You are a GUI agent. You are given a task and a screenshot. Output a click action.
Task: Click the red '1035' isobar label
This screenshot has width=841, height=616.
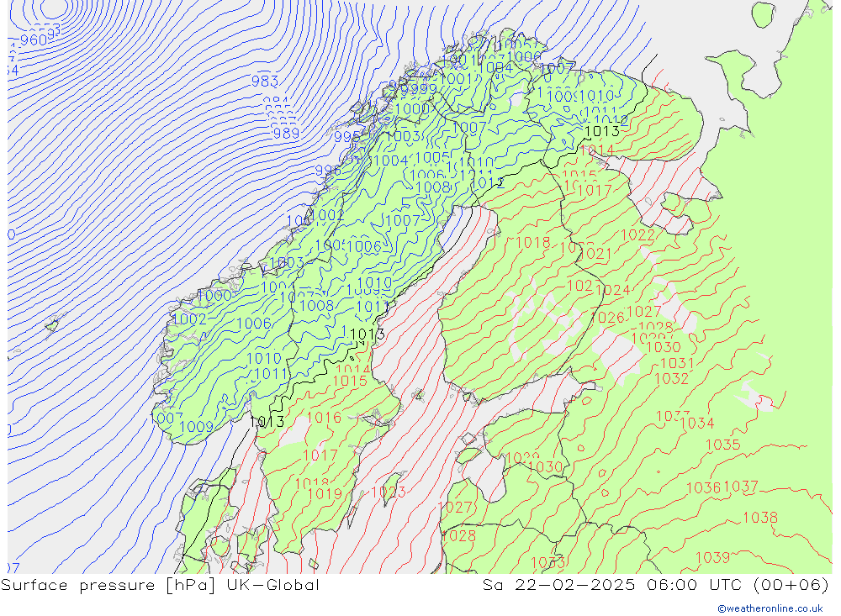coord(723,445)
